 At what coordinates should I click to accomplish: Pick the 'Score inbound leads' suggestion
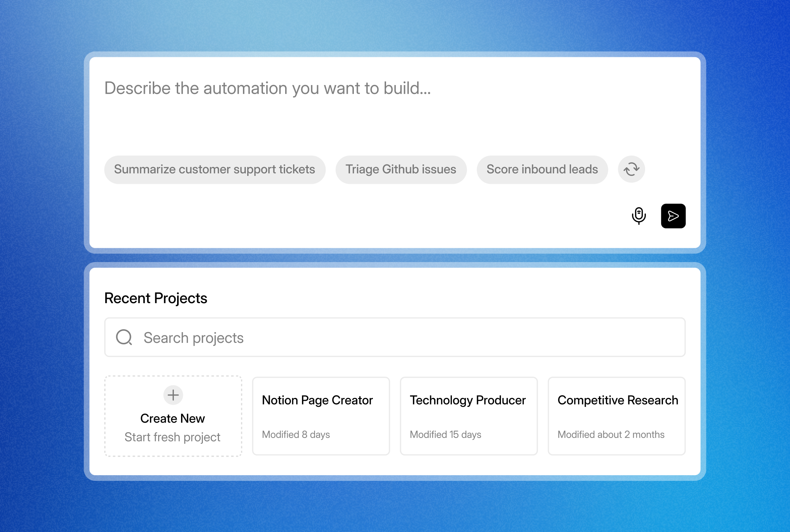[542, 169]
